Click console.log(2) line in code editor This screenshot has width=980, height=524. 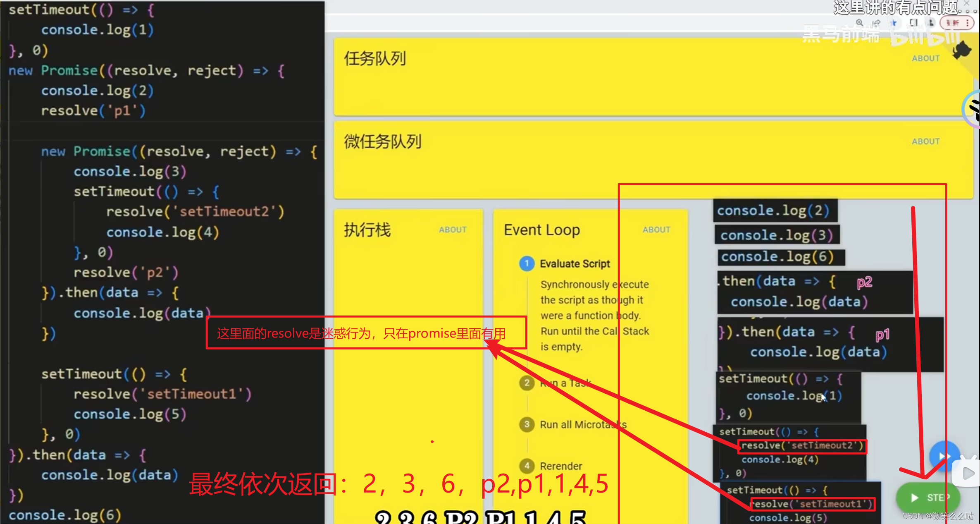tap(98, 90)
